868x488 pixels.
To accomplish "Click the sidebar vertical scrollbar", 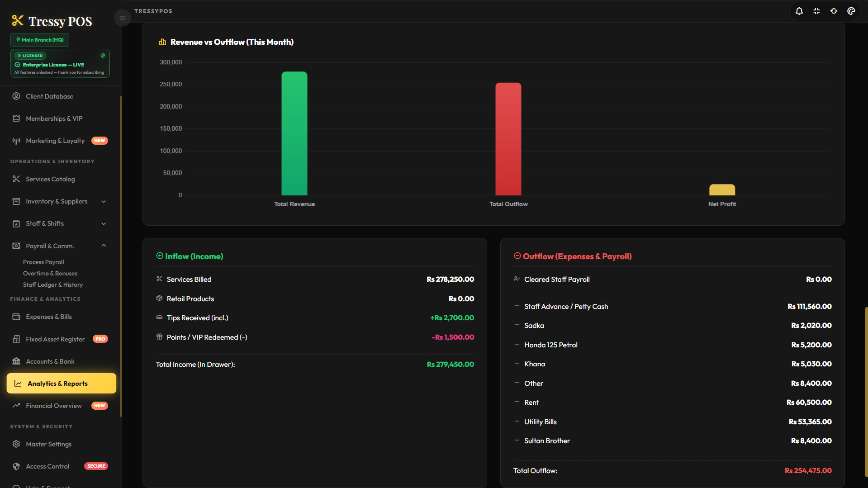I will coord(120,256).
